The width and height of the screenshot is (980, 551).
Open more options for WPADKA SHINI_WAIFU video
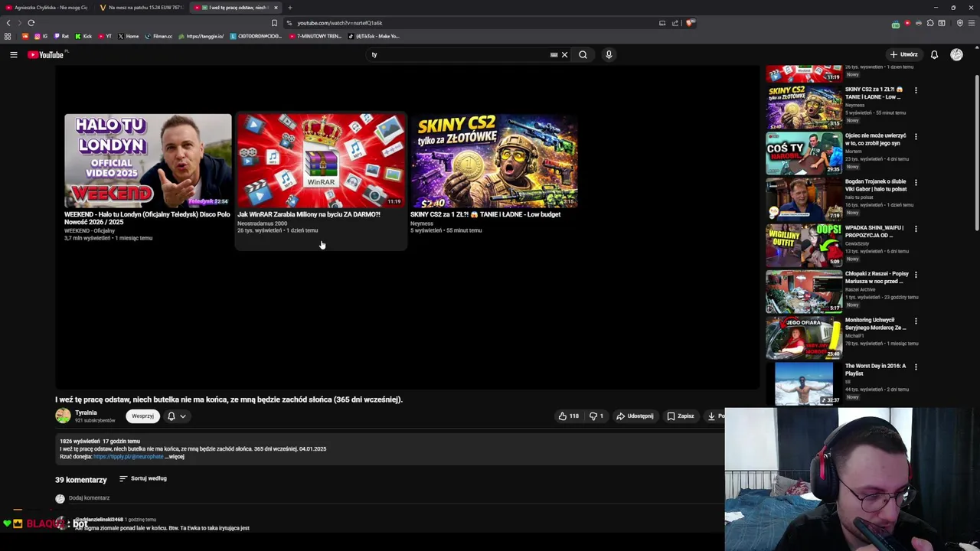tap(916, 229)
